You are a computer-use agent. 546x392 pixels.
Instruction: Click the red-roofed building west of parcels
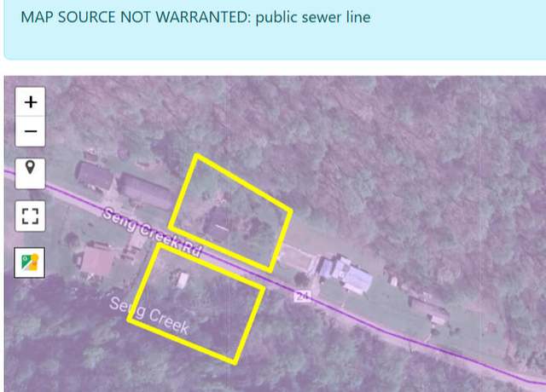pyautogui.click(x=96, y=260)
